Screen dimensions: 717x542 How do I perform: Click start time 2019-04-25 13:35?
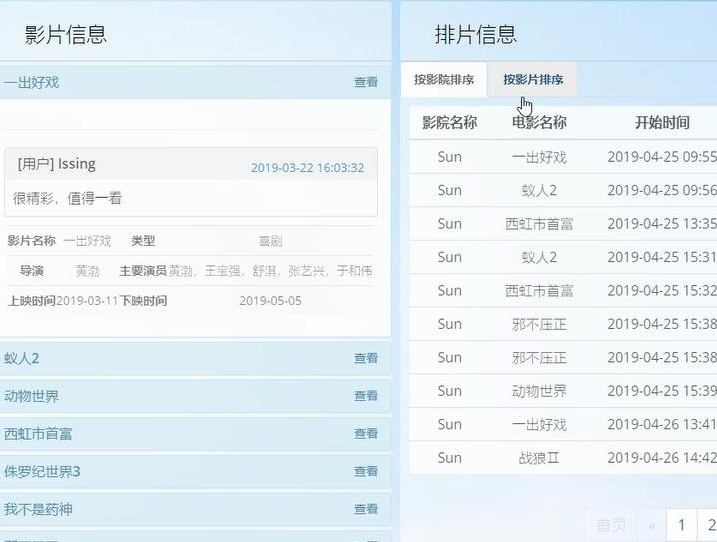coord(662,224)
